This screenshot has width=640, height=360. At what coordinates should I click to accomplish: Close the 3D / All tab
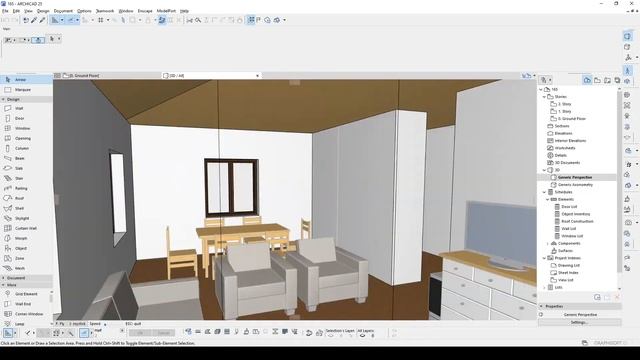[x=257, y=76]
